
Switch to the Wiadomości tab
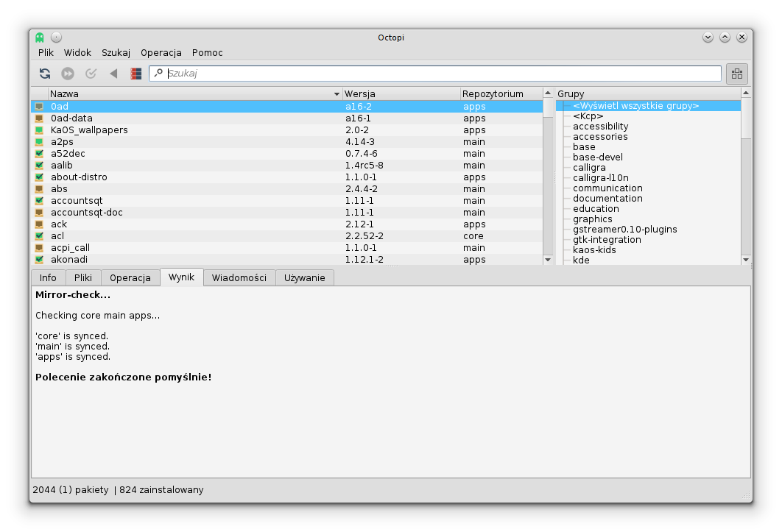coord(239,278)
